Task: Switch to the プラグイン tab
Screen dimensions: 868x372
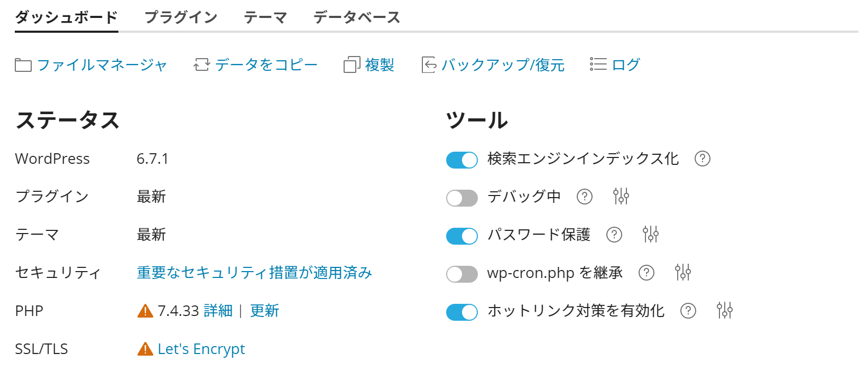Action: (x=181, y=17)
